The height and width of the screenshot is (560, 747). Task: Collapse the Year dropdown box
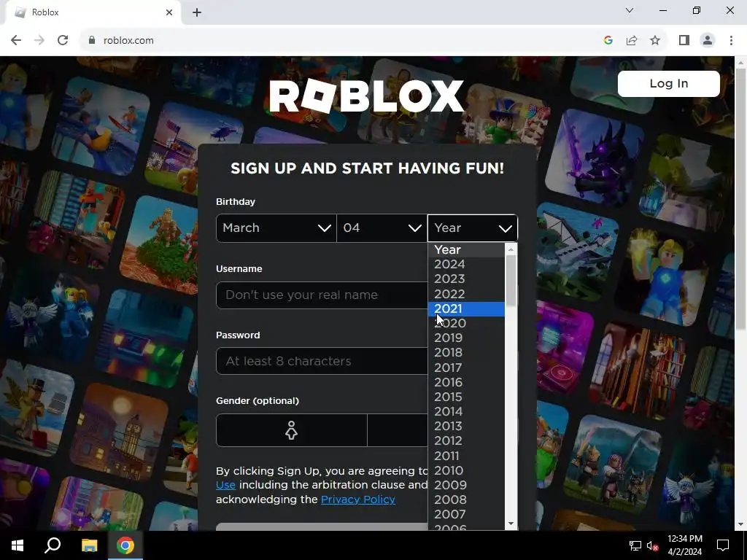pos(472,228)
